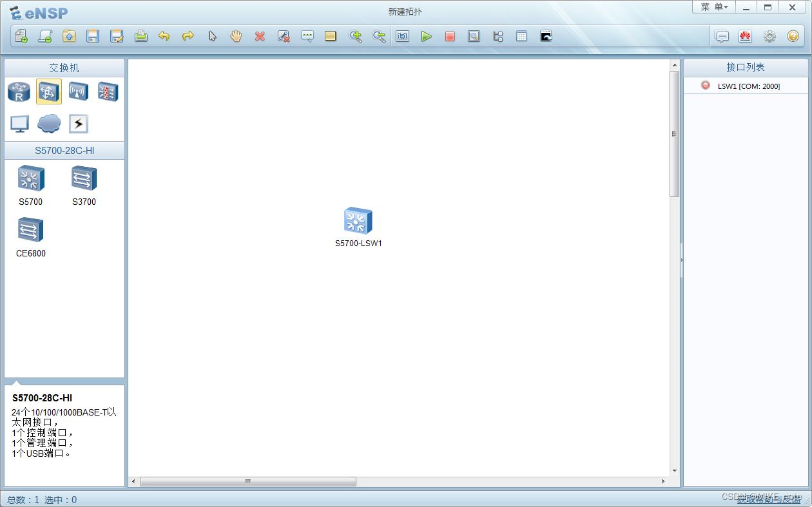The image size is (812, 507).
Task: Zoom out on the canvas
Action: point(379,36)
